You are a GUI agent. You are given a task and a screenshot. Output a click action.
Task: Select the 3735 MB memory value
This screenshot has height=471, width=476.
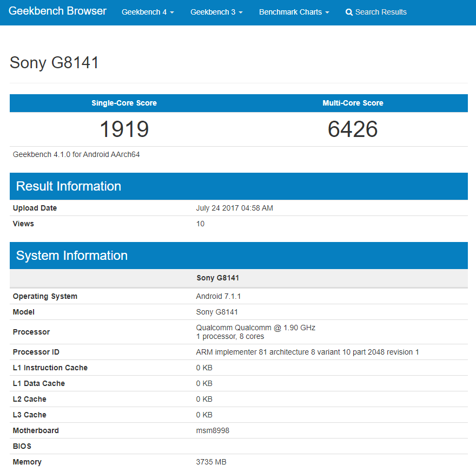pyautogui.click(x=211, y=462)
